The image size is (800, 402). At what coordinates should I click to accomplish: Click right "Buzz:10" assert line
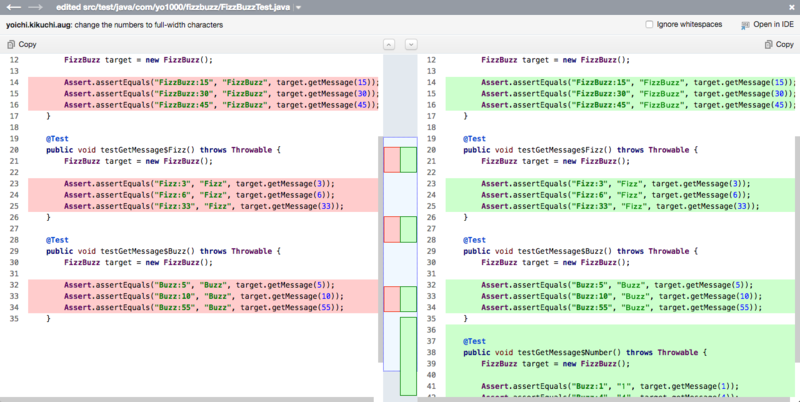pyautogui.click(x=621, y=296)
